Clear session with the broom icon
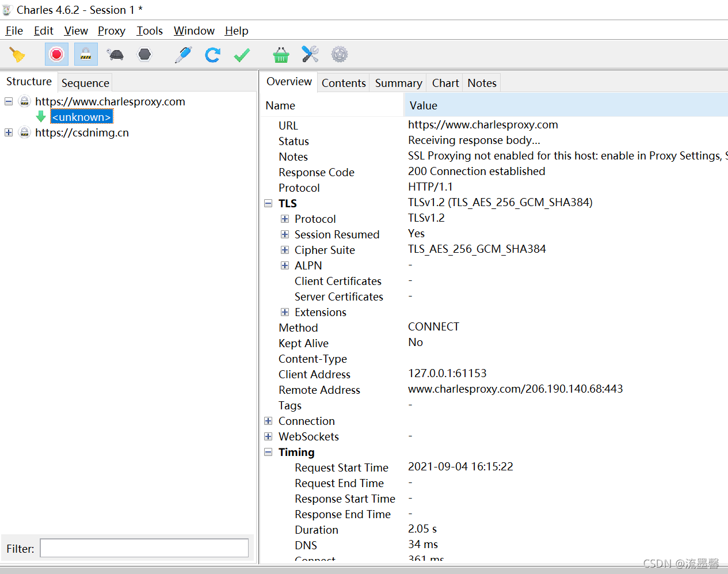 (17, 55)
